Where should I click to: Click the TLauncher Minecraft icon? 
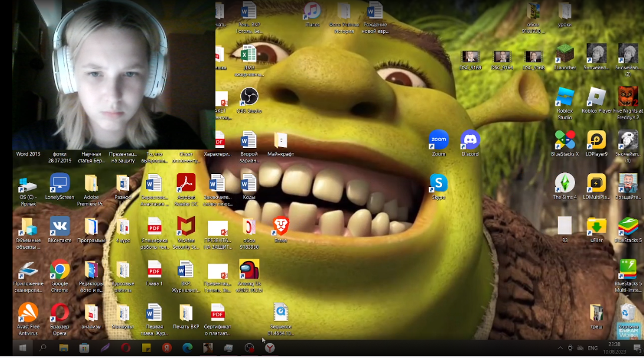click(565, 54)
